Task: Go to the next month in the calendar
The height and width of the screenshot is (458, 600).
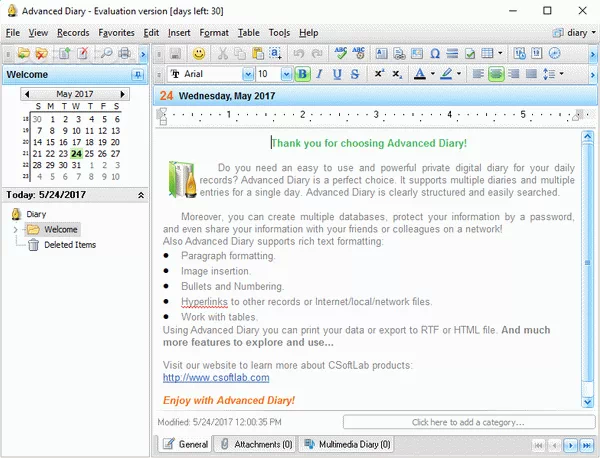Action: click(122, 94)
